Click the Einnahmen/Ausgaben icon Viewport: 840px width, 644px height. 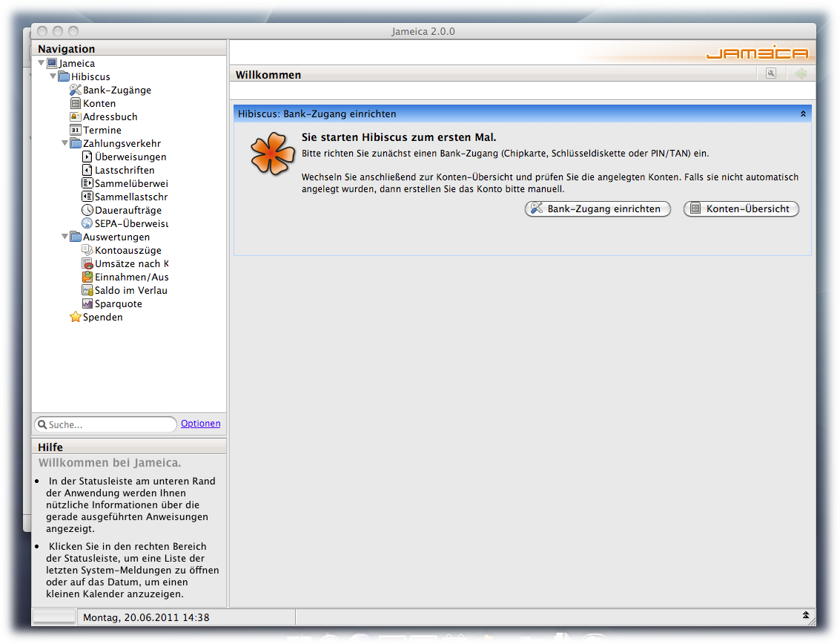click(87, 277)
